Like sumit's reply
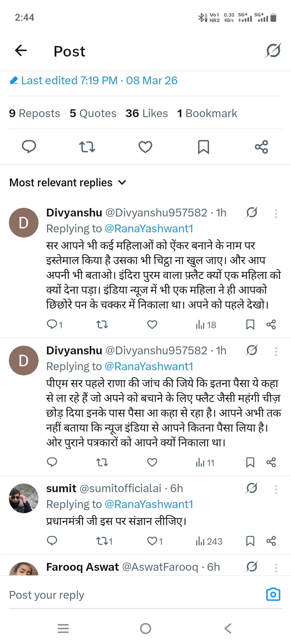Screen dimensions: 291x644 [153, 541]
